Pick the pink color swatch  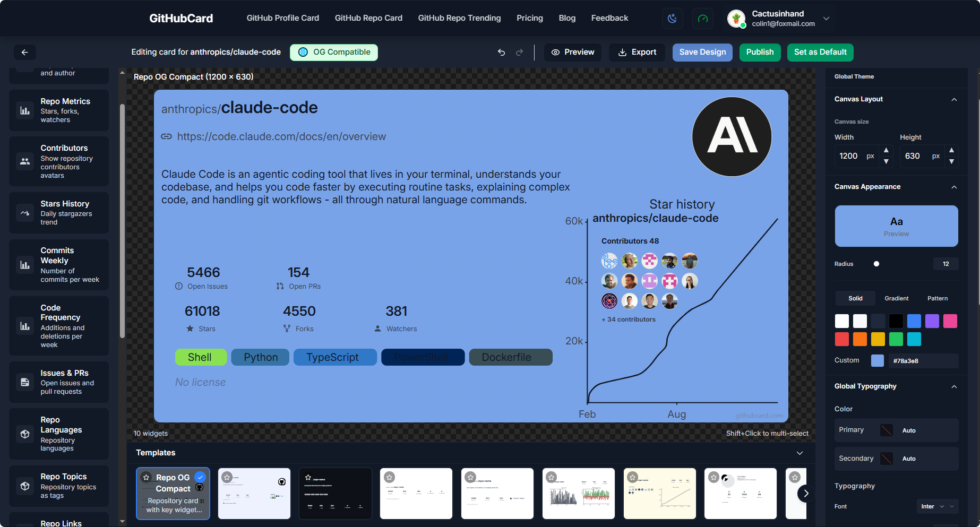coord(950,321)
